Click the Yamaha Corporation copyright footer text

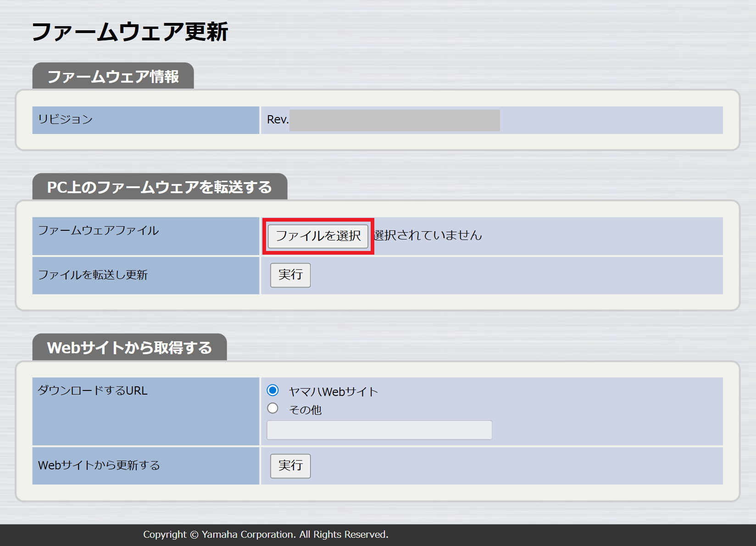266,535
